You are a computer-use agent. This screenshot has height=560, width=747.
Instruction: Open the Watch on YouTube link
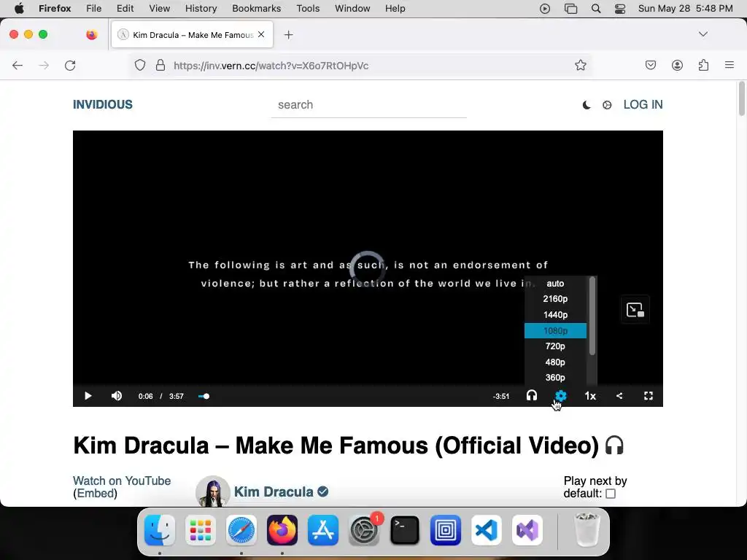tap(122, 481)
